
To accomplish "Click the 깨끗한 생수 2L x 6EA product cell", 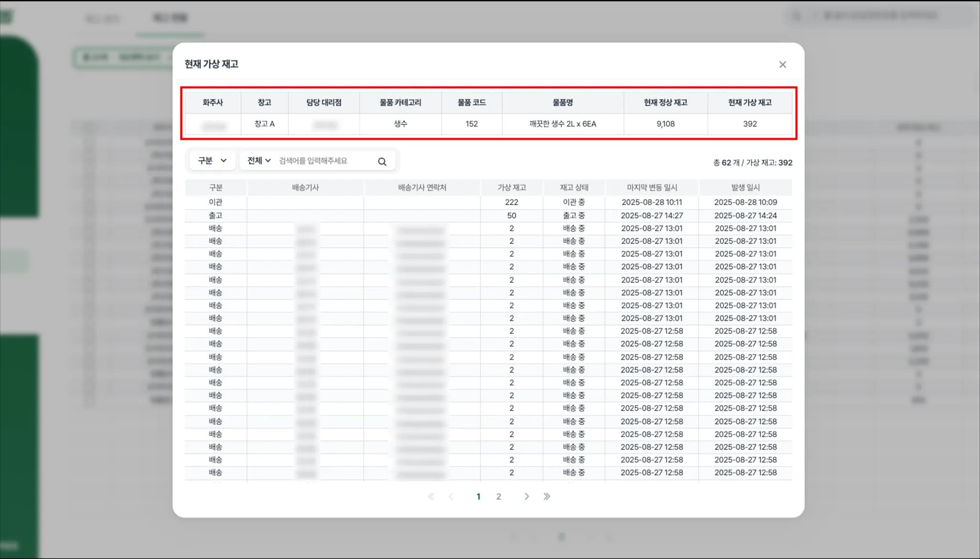I will (563, 124).
